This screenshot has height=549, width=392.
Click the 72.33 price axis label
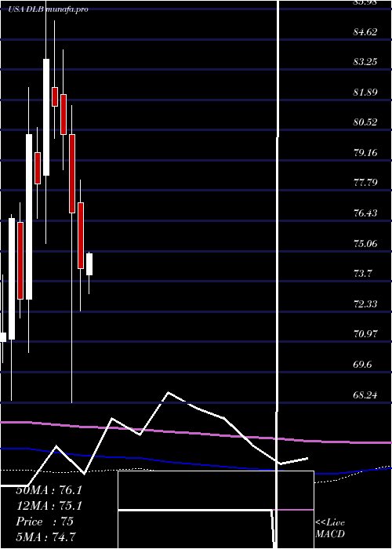366,304
